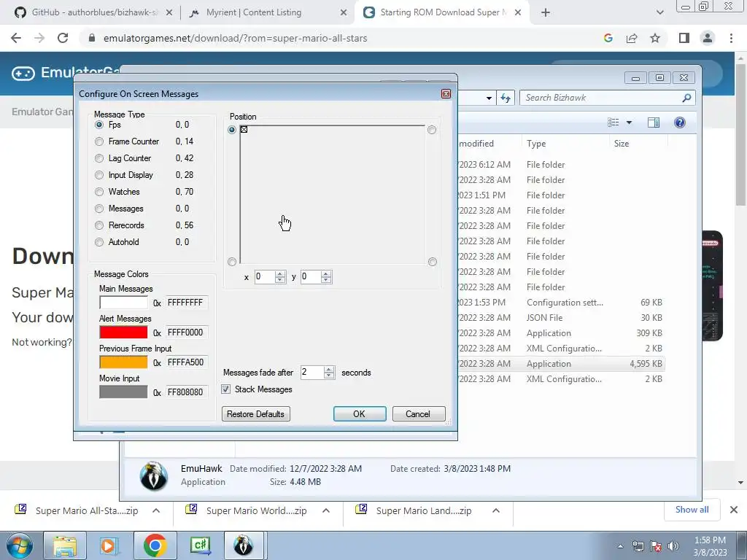Select the Watches radio button

coord(99,192)
